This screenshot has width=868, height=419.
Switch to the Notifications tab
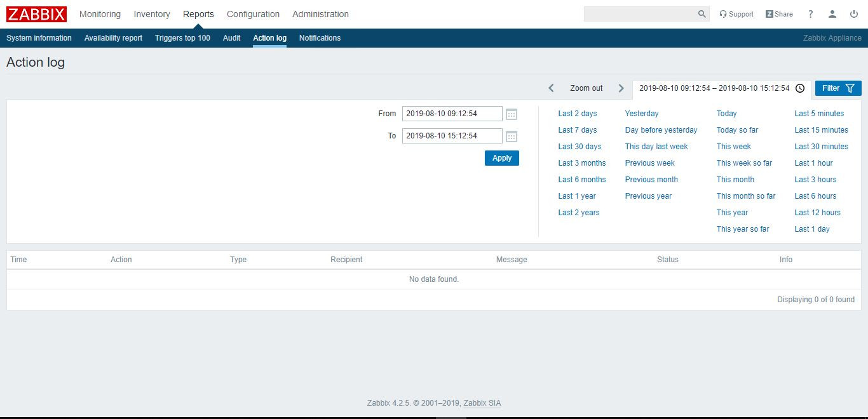pos(320,38)
